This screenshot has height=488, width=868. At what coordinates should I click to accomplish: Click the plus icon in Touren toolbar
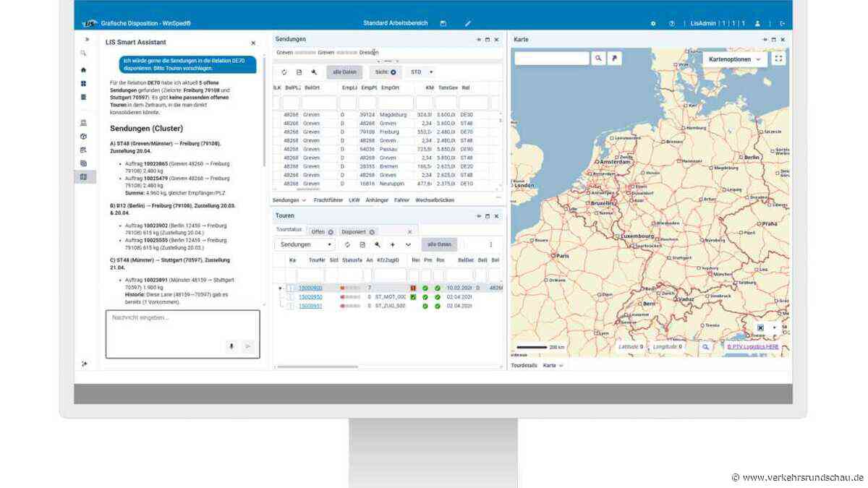pos(393,244)
